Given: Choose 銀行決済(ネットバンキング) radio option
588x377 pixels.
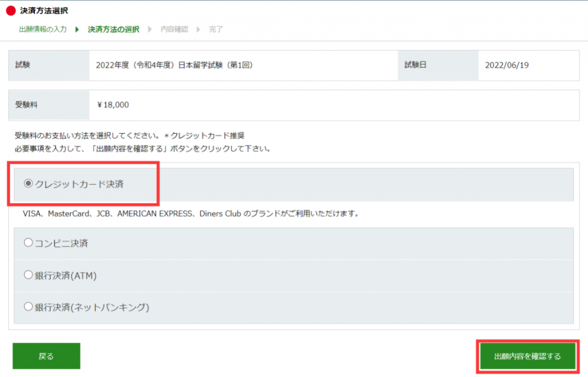Looking at the screenshot, I should (x=28, y=306).
